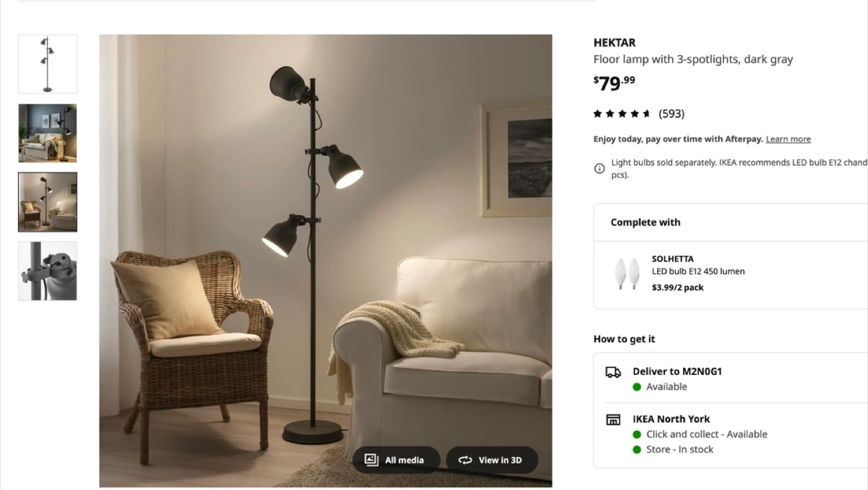Open the All media gallery
The width and height of the screenshot is (868, 490).
tap(396, 460)
